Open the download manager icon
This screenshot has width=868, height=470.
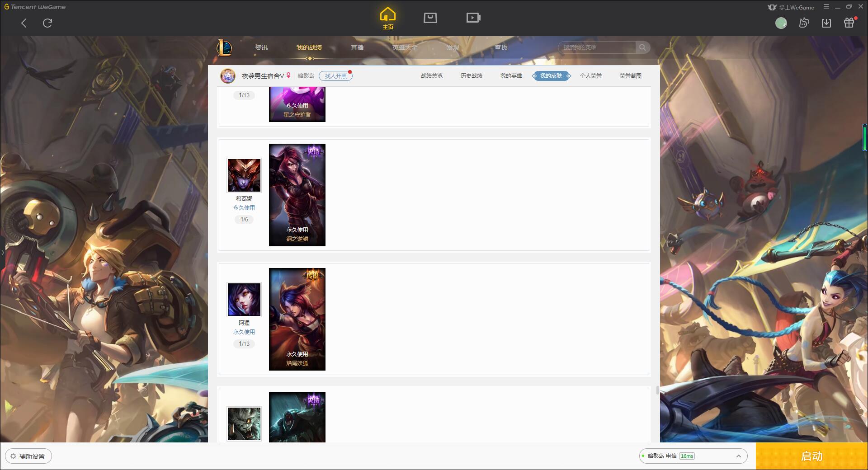click(826, 23)
